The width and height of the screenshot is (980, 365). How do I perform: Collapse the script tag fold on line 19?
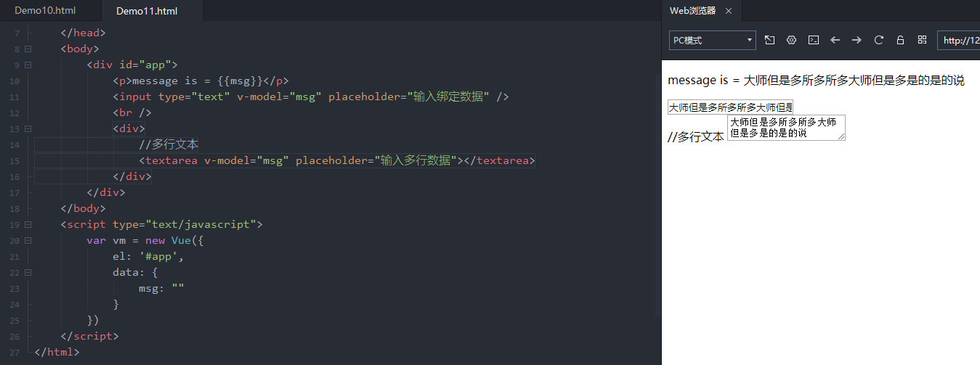pos(28,224)
